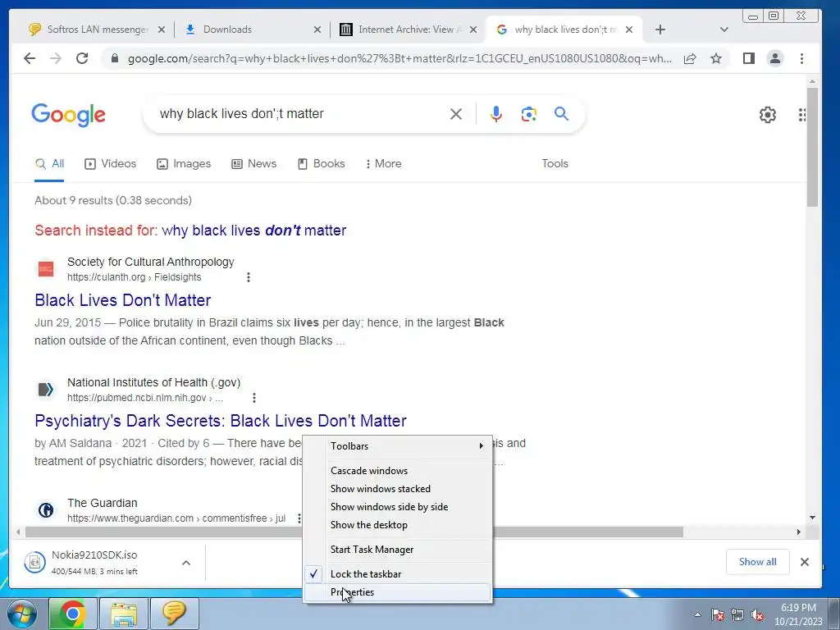Screen dimensions: 840x630
Task: Clear the search box with X
Action: click(456, 113)
